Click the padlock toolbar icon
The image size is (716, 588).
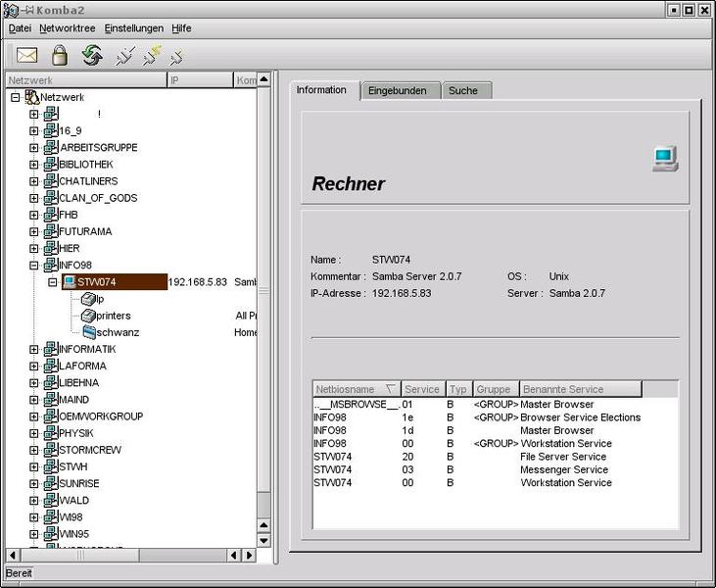coord(60,55)
